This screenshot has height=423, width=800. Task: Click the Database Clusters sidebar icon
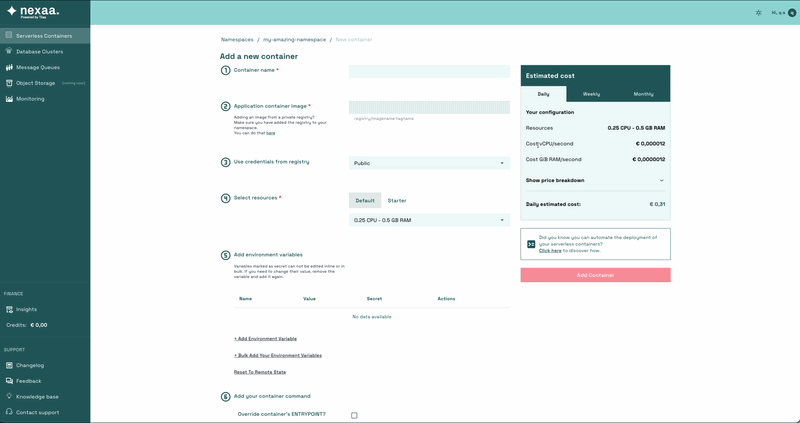[9, 52]
